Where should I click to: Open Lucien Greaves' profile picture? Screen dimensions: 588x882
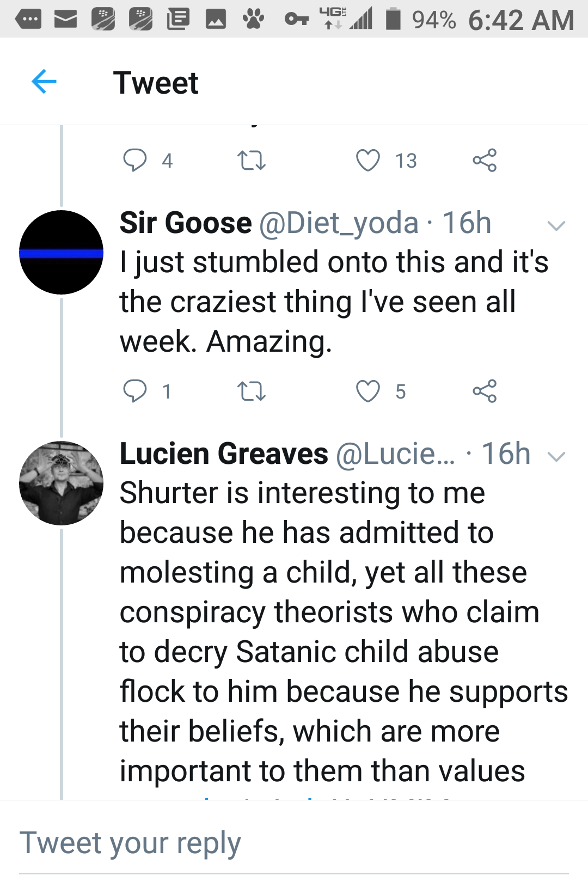(61, 483)
